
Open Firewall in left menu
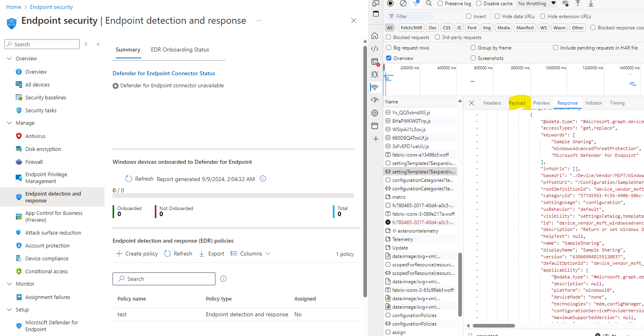(x=34, y=162)
